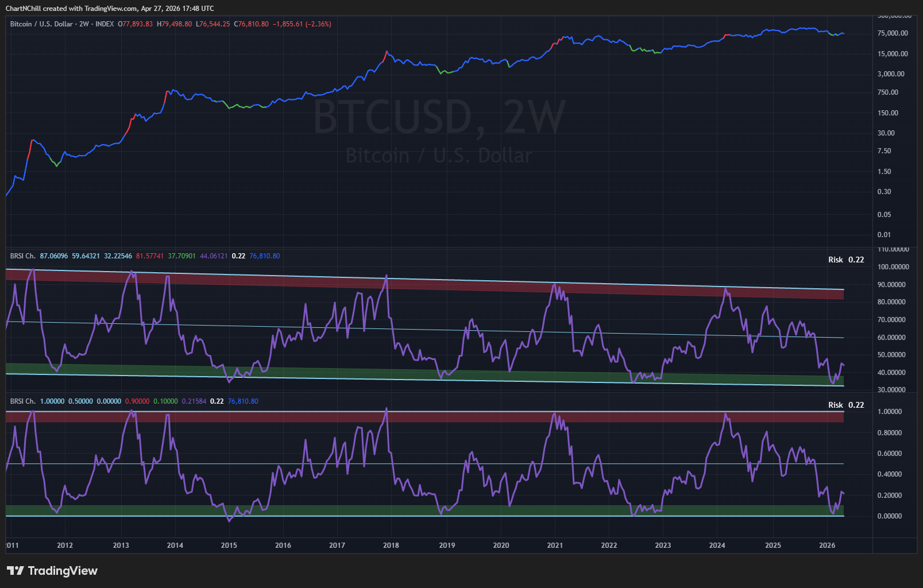Click the BRSI Ch. legend value 59.64321

[86, 256]
